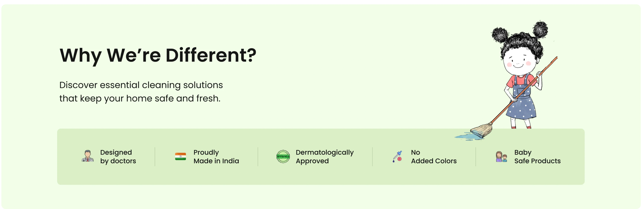
Task: Click the dropper no-colors icon
Action: (397, 156)
